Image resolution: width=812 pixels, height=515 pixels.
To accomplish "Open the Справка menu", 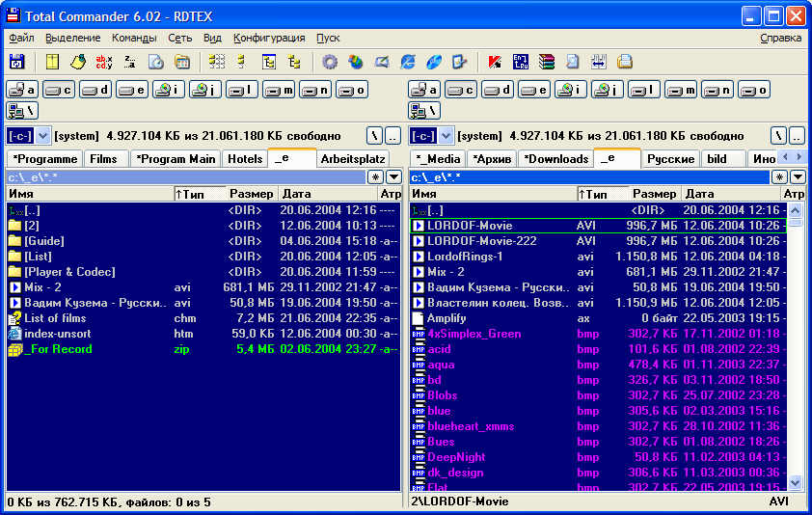I will click(x=780, y=38).
